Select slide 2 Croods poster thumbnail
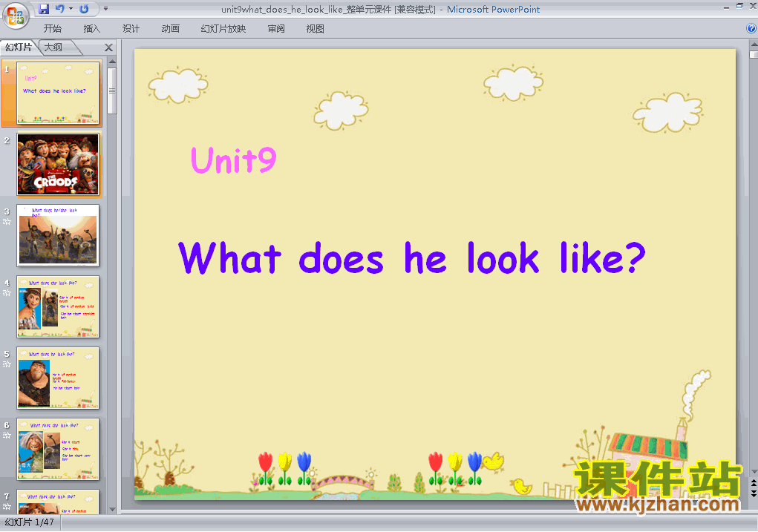 [x=58, y=164]
